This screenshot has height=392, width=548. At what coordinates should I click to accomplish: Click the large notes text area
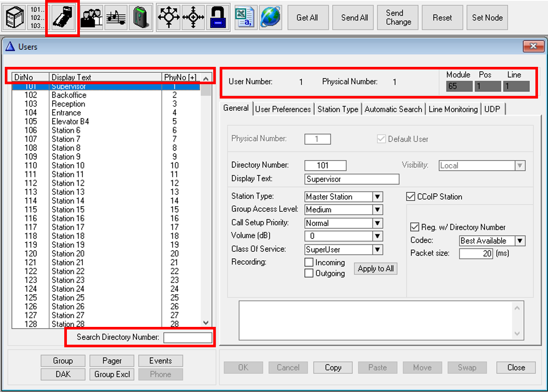[381, 320]
